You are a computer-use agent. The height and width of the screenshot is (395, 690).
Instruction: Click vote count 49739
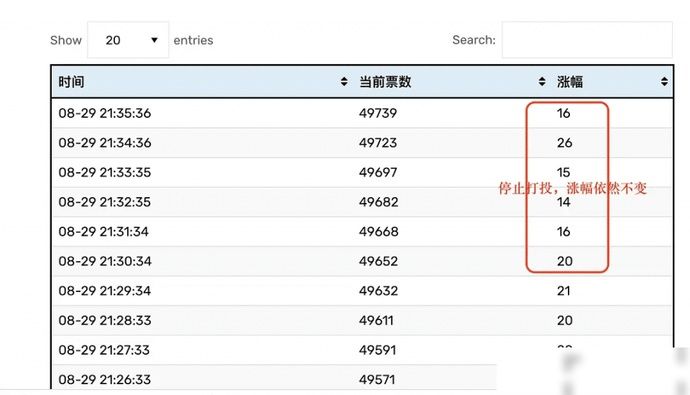click(378, 113)
